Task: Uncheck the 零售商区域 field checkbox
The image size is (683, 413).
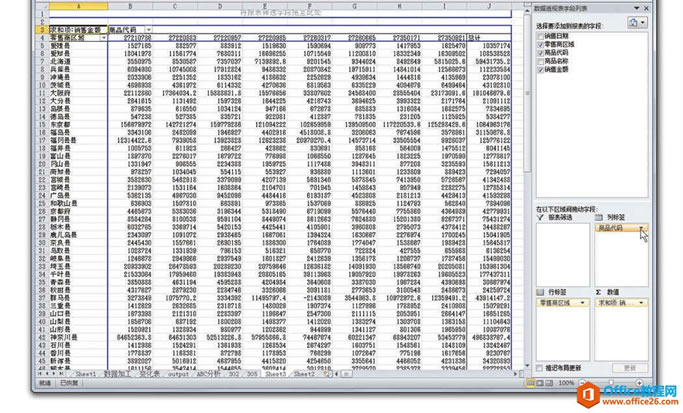Action: 541,44
